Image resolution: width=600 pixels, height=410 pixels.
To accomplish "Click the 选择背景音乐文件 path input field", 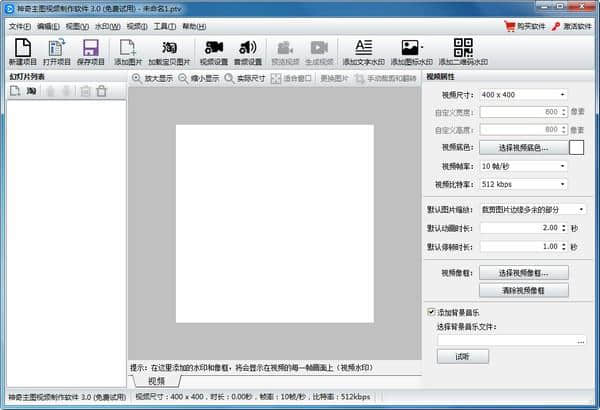I will (x=506, y=341).
